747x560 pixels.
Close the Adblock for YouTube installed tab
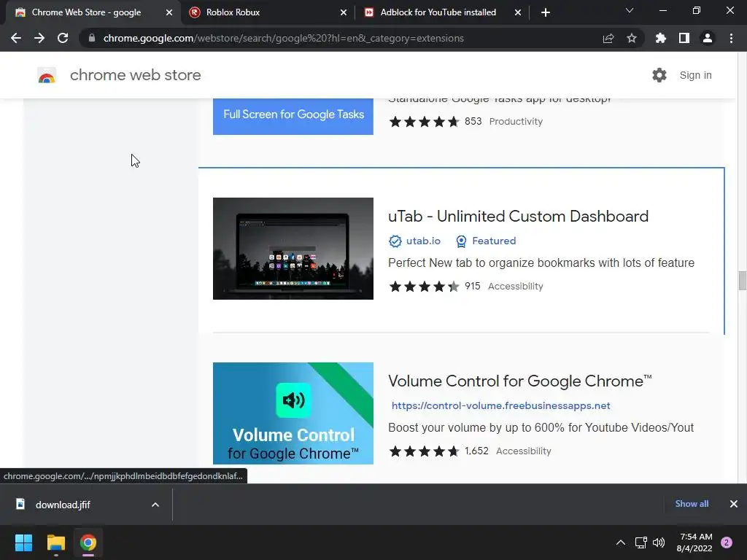coord(518,12)
